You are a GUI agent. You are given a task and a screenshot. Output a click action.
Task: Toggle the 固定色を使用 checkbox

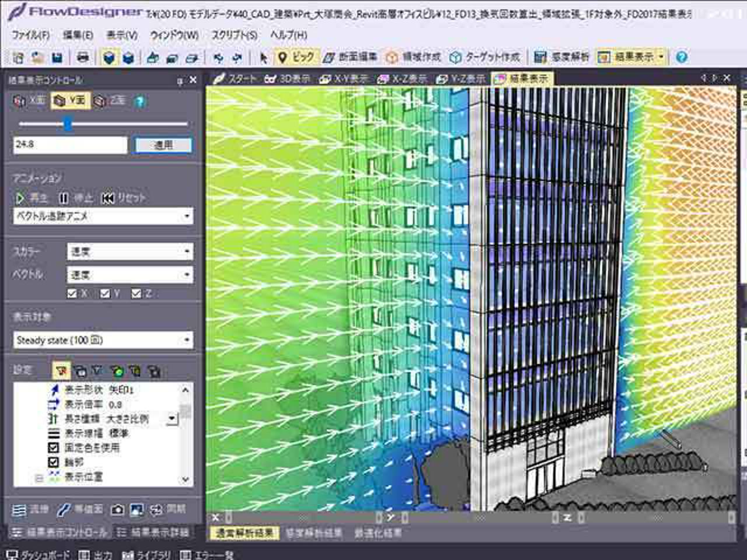54,447
